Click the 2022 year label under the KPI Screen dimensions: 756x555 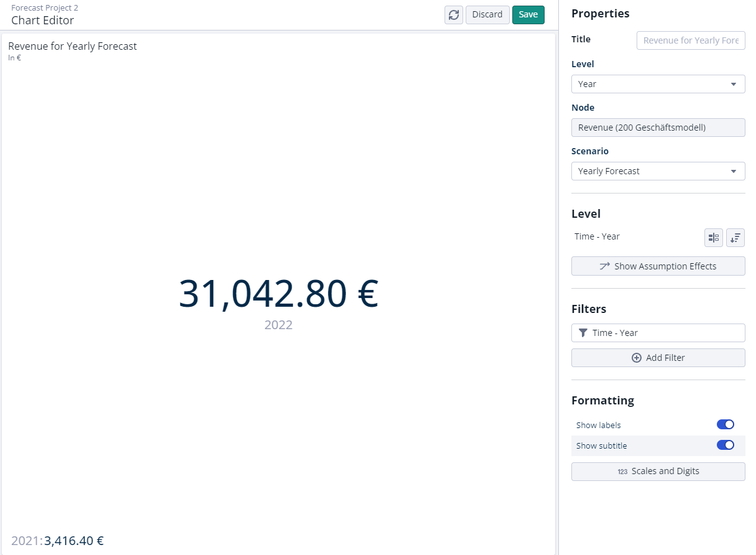(278, 325)
